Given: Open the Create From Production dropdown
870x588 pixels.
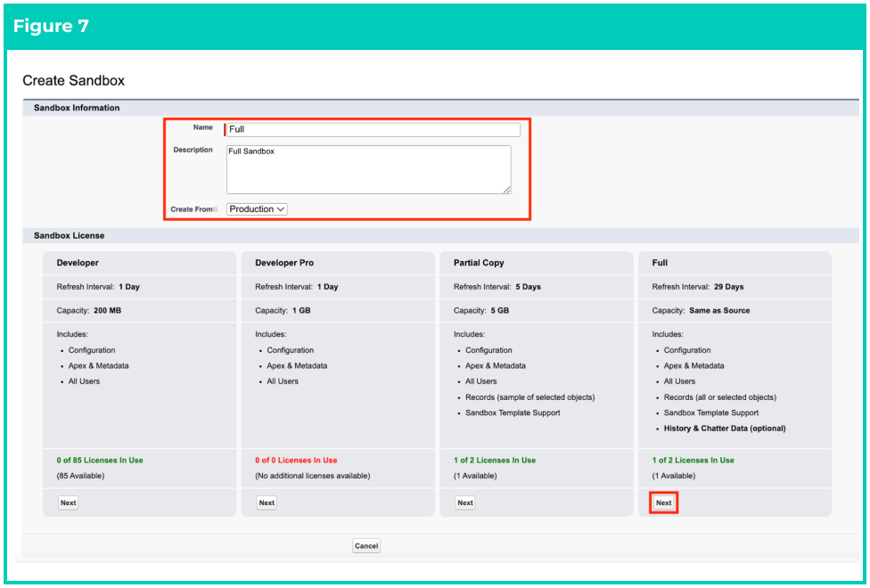Looking at the screenshot, I should [257, 209].
